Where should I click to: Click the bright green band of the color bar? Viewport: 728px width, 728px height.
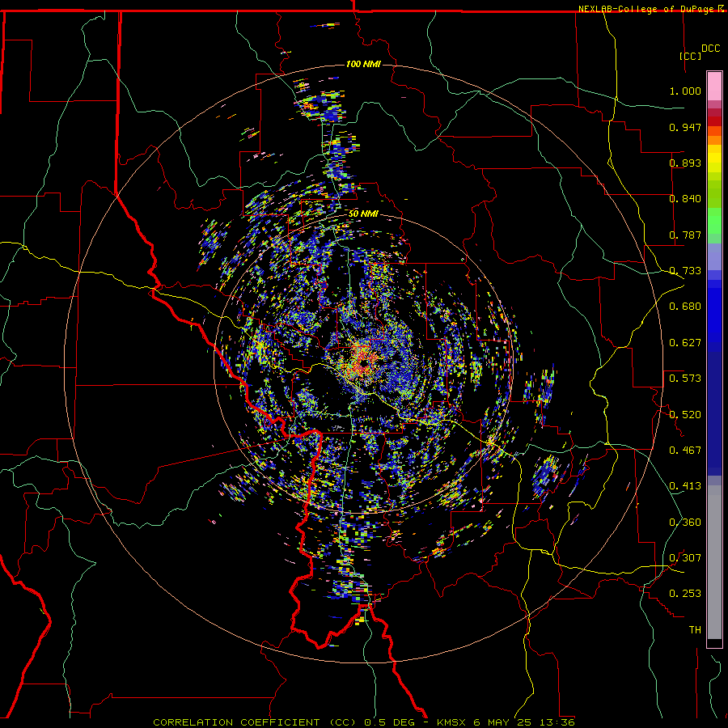click(714, 221)
